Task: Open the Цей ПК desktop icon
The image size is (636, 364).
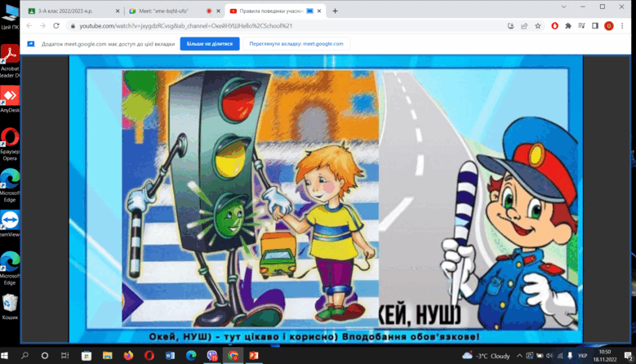Action: tap(10, 16)
